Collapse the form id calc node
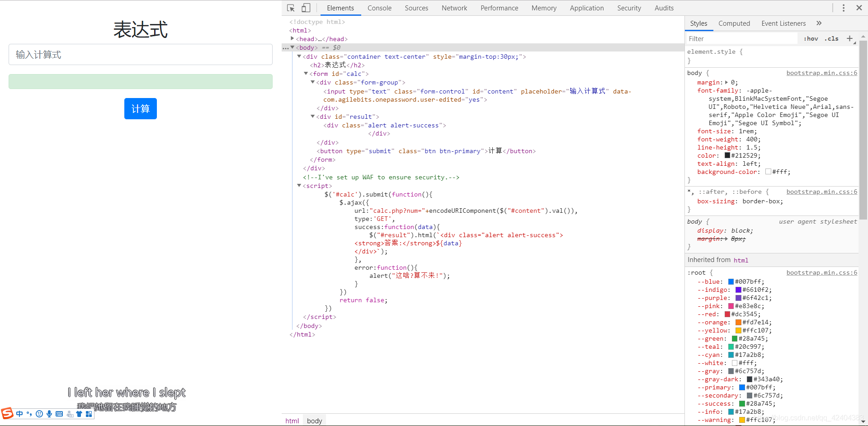Screen dimensions: 868x426 point(306,73)
